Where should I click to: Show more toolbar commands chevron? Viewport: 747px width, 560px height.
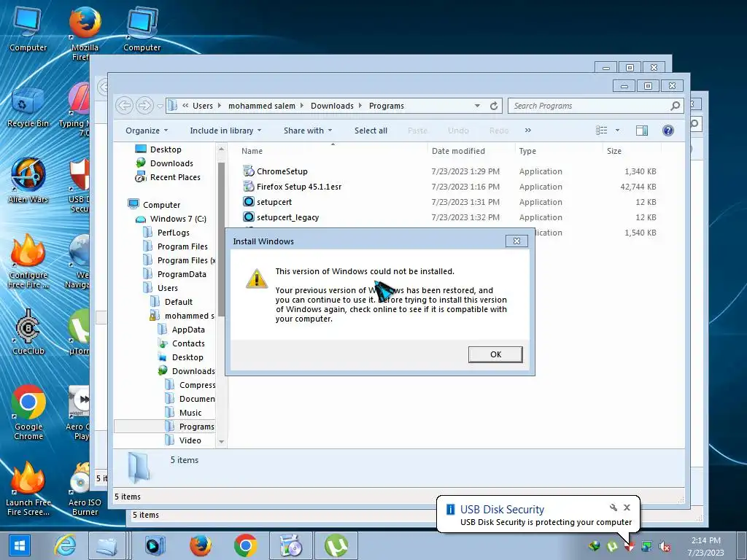point(528,130)
